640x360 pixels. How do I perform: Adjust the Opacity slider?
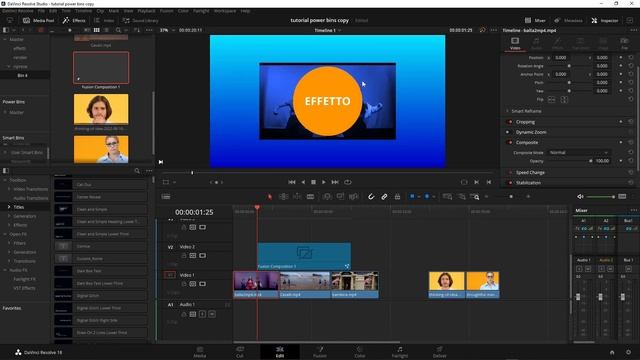[x=569, y=161]
